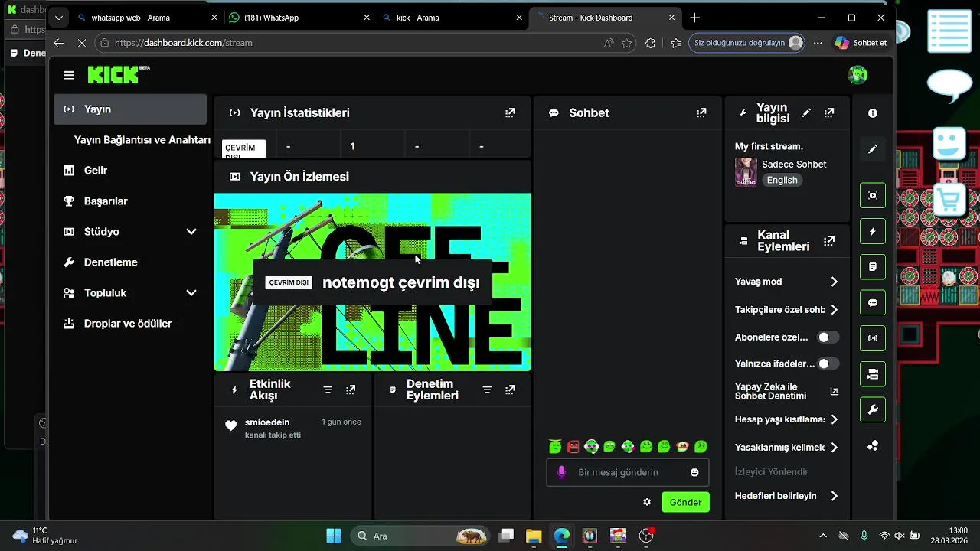Go back with the browser back arrow
This screenshot has height=551, width=980.
pos(59,43)
